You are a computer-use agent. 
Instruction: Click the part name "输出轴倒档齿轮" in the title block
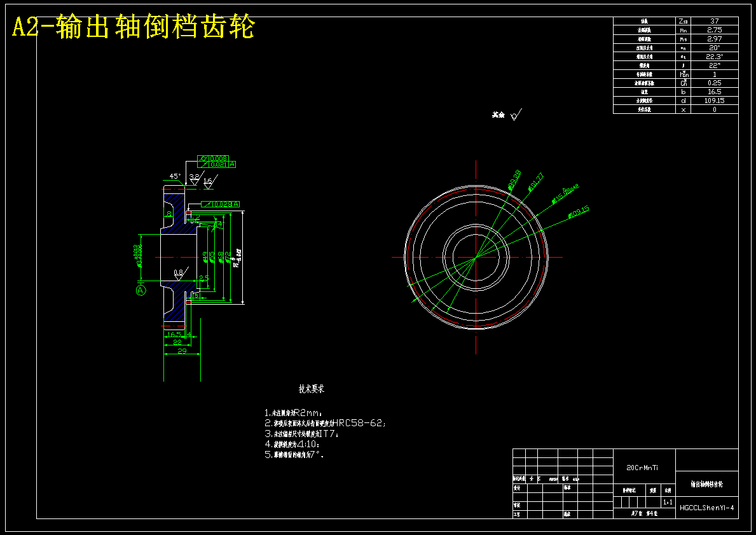pyautogui.click(x=707, y=484)
